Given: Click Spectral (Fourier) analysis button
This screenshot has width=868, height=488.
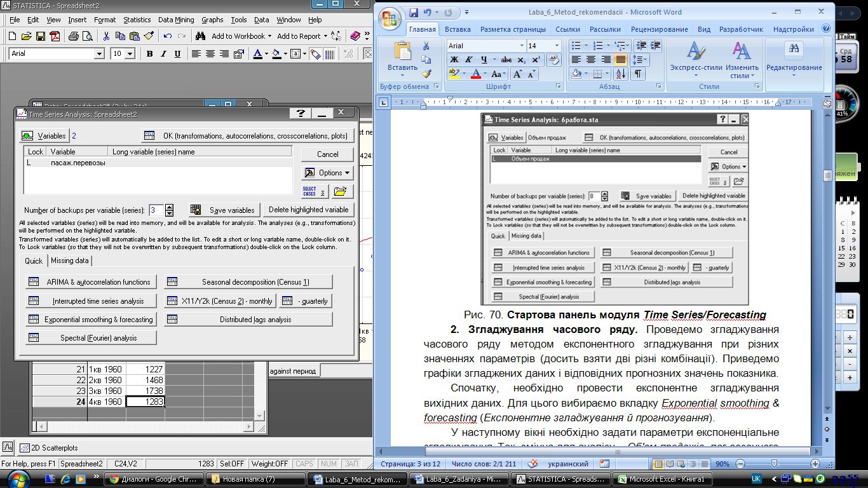Looking at the screenshot, I should pyautogui.click(x=91, y=338).
